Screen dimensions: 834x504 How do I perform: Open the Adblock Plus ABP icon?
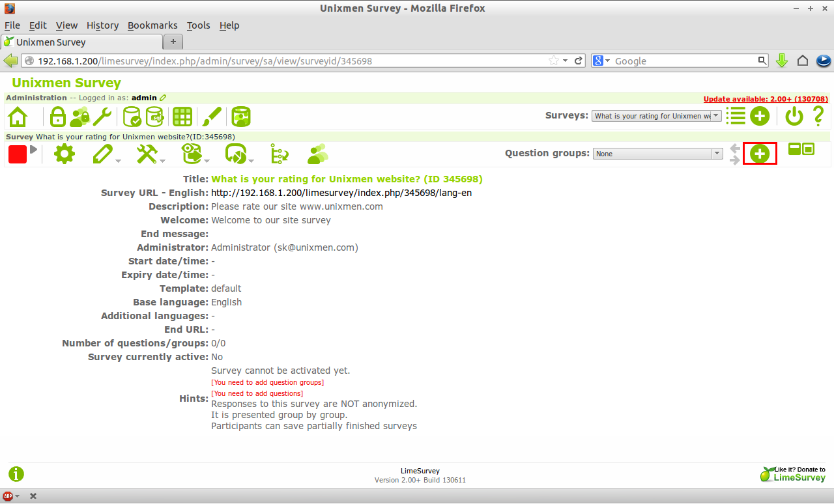pos(8,496)
